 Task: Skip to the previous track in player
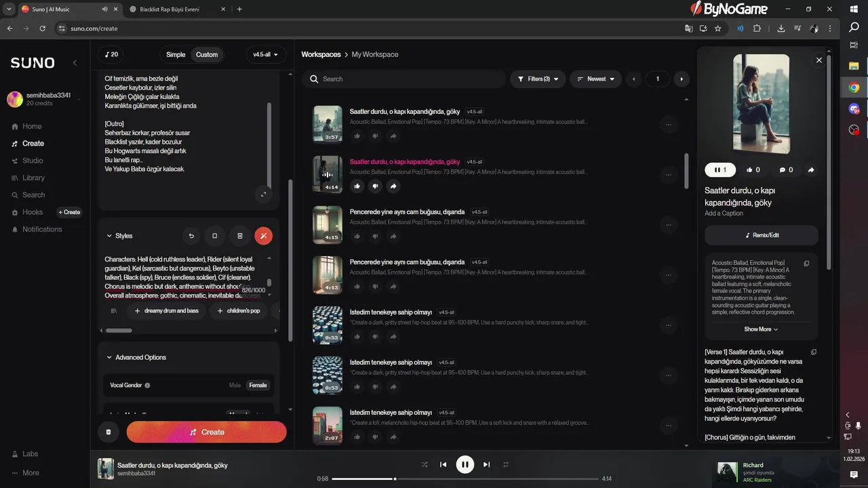click(x=443, y=464)
